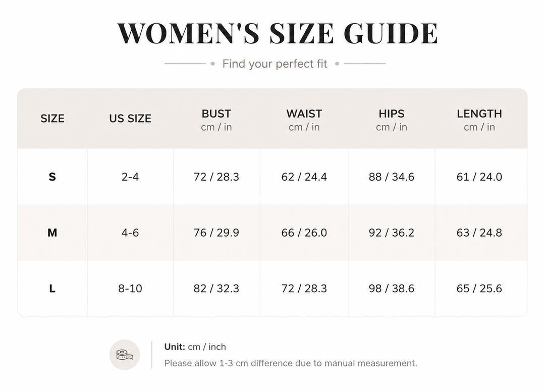Click the manual measurement disclaimer text

(291, 363)
